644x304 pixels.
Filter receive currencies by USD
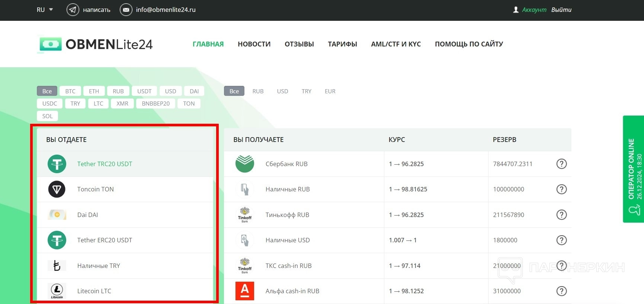click(x=282, y=91)
